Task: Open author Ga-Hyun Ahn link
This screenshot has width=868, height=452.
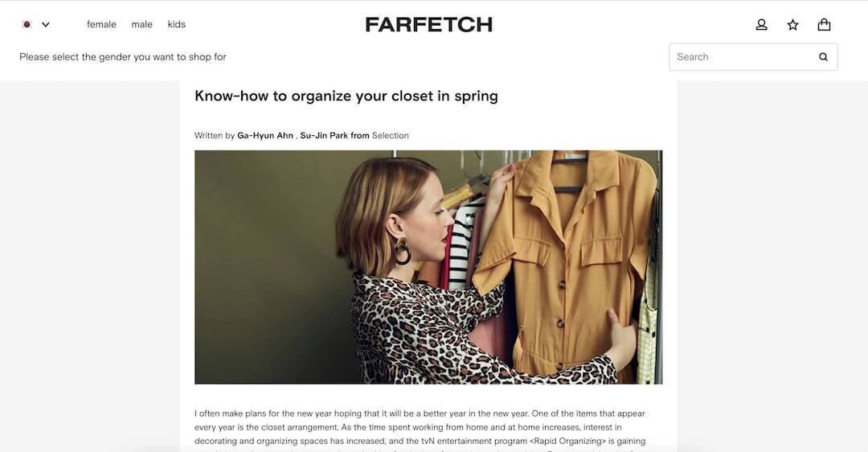Action: pos(265,135)
